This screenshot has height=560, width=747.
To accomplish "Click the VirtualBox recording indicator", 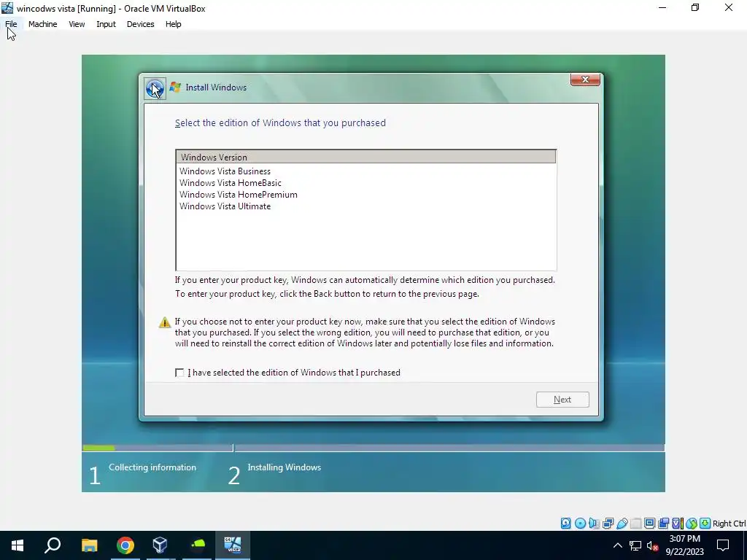I will (663, 524).
